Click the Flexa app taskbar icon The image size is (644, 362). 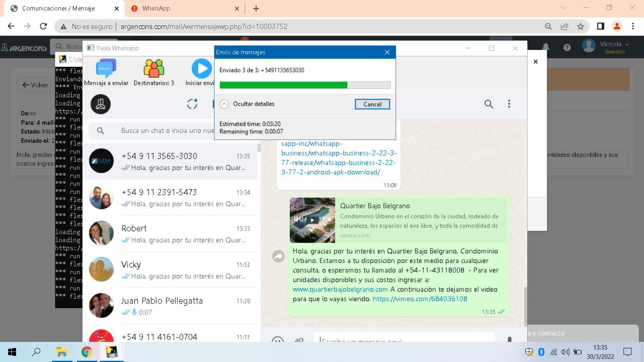(x=111, y=352)
